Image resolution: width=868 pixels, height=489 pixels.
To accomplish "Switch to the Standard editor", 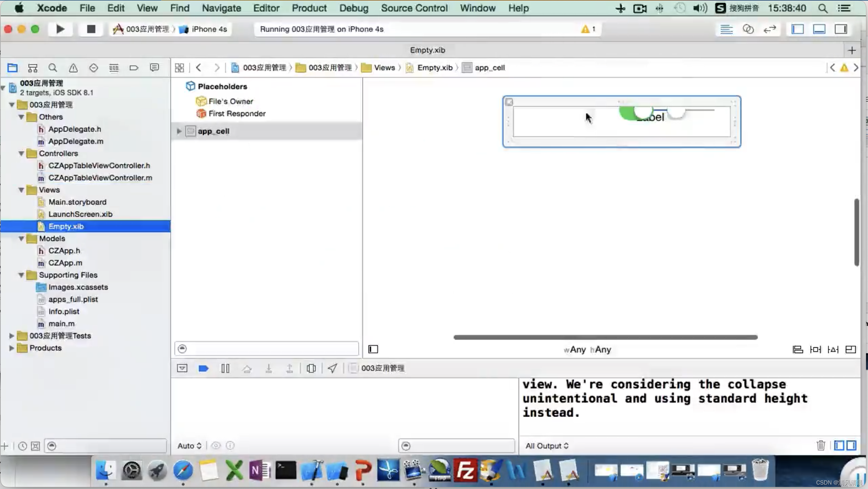I will (726, 29).
